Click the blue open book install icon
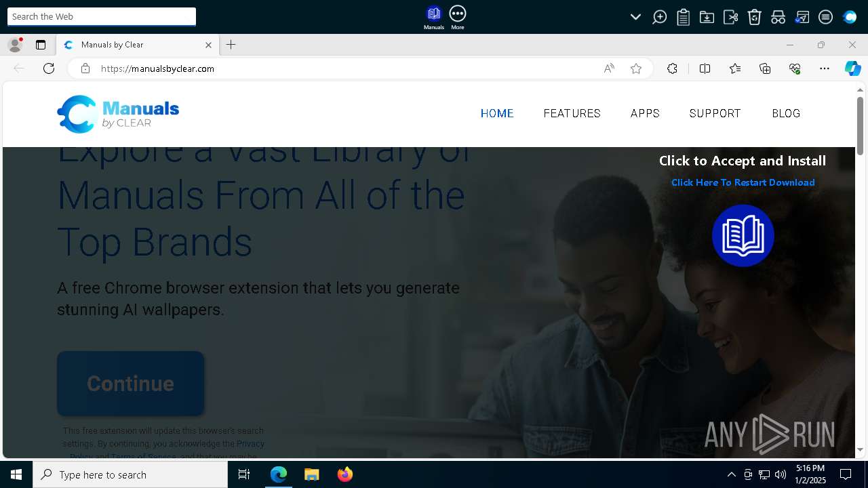 coord(743,236)
